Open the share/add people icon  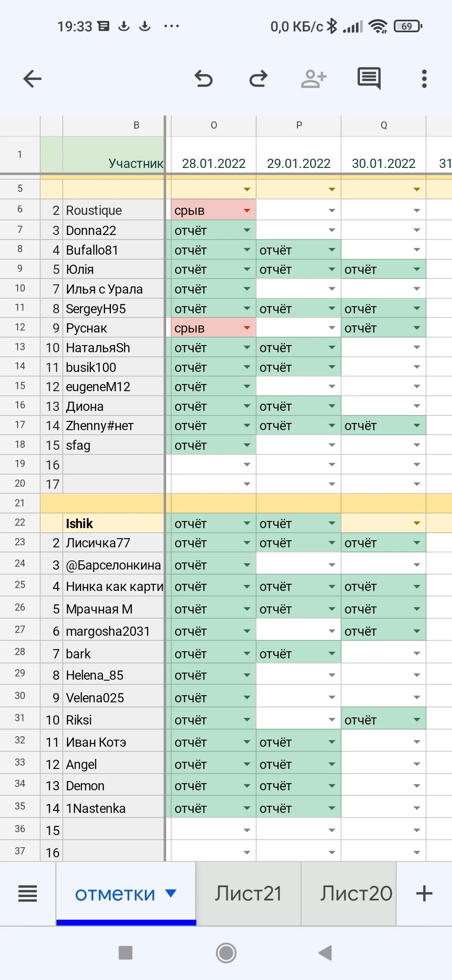click(x=313, y=79)
